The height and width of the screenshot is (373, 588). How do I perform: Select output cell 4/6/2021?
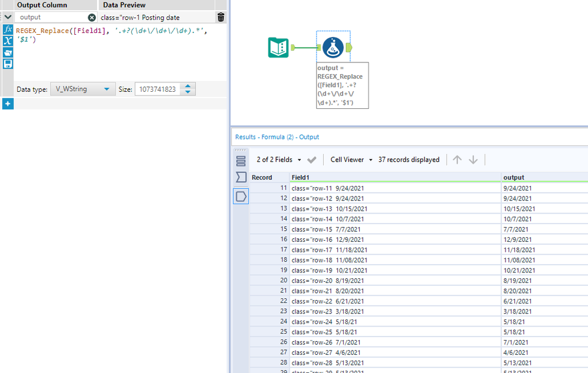pos(544,352)
